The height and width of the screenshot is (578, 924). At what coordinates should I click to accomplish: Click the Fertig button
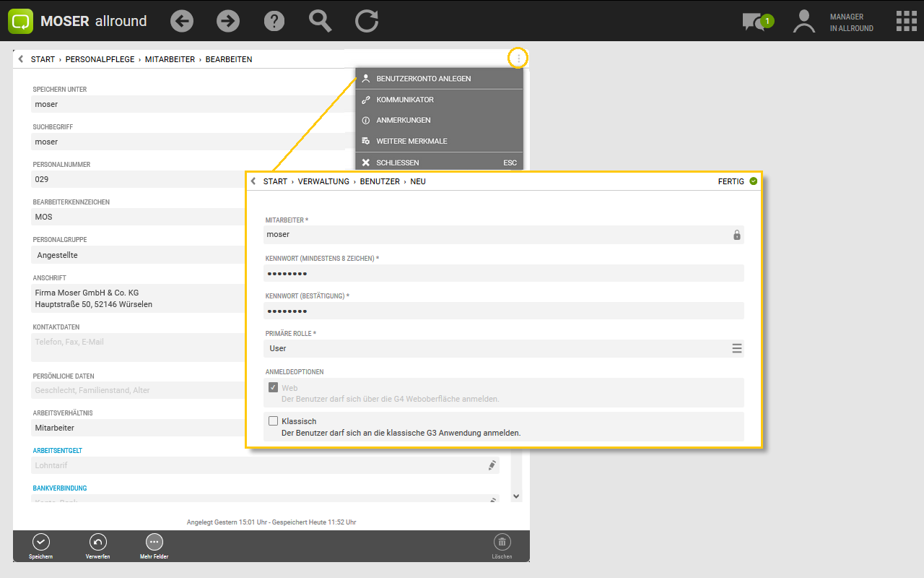click(x=737, y=181)
